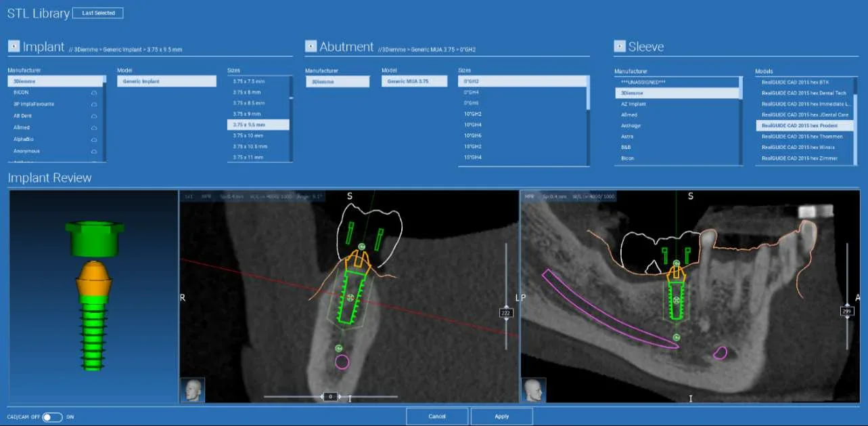Viewport: 868px width, 426px height.
Task: Apply the selected implant configuration
Action: tap(501, 417)
